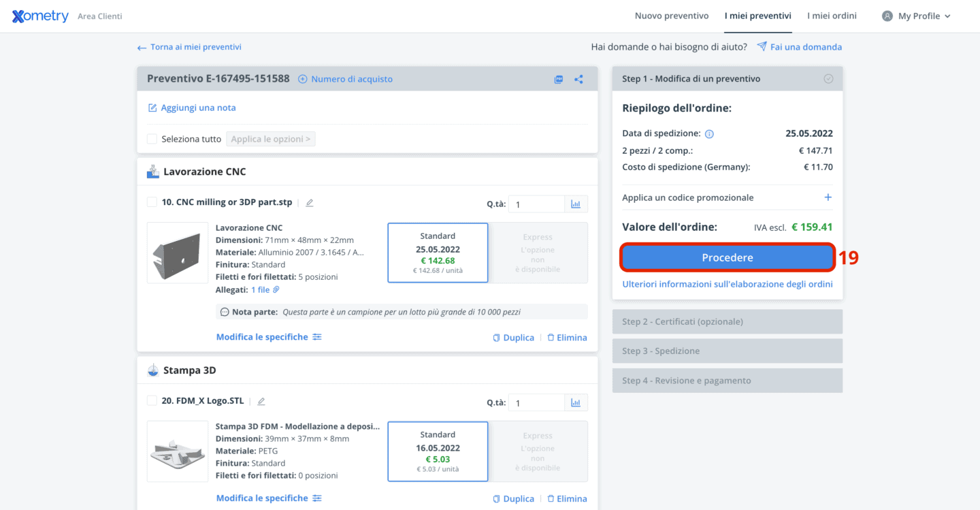Open price chart icon for CNC part quantity
The width and height of the screenshot is (980, 510).
(x=576, y=204)
